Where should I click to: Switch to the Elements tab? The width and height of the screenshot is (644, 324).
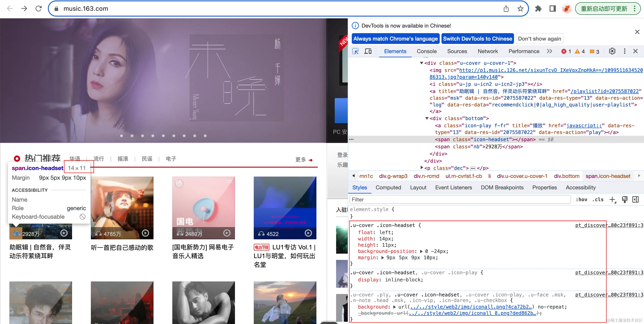395,51
